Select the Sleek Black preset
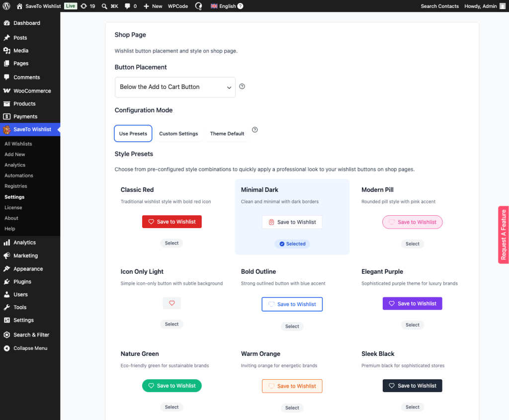Image resolution: width=509 pixels, height=420 pixels. [x=412, y=407]
